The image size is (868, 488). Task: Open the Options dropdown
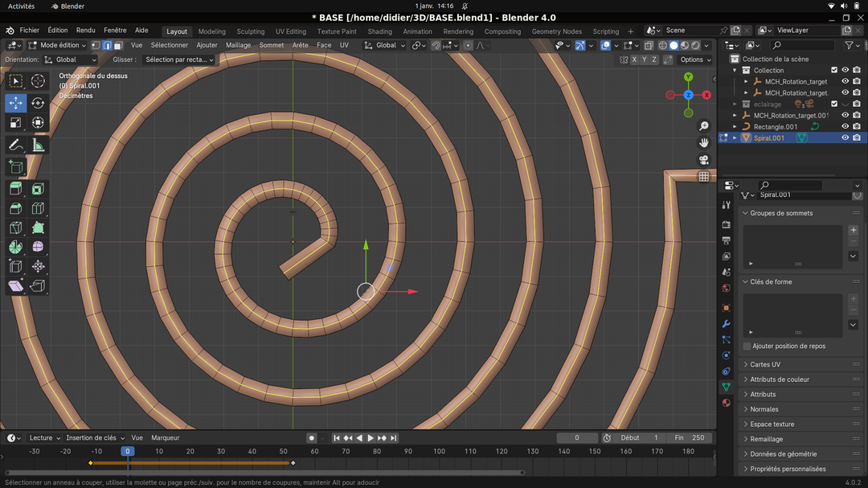click(695, 59)
